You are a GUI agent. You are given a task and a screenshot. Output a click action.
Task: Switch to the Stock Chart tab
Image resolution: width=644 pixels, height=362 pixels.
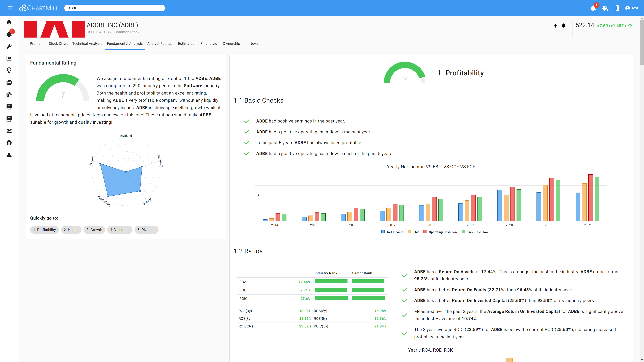[x=58, y=43]
